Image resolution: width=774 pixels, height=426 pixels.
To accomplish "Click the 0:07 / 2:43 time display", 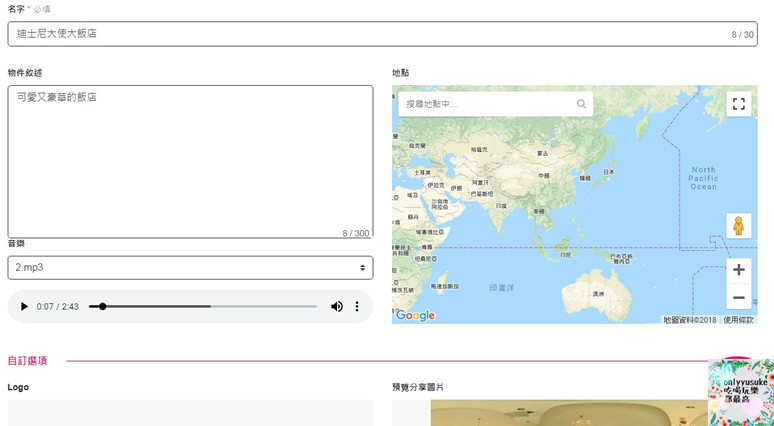I will point(57,307).
